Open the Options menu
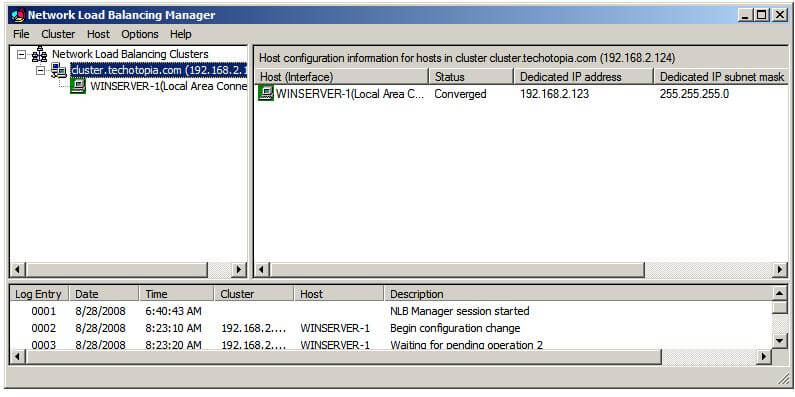795x397 pixels. [x=140, y=34]
